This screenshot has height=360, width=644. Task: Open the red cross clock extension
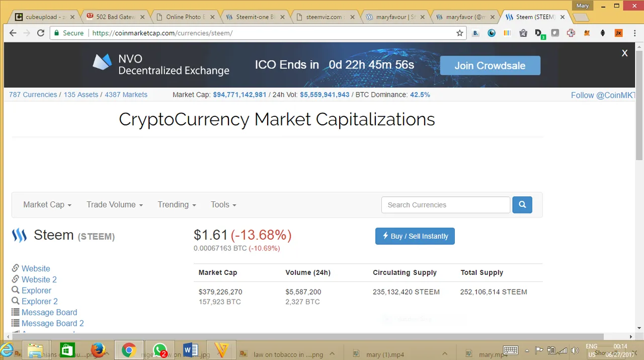pyautogui.click(x=571, y=33)
